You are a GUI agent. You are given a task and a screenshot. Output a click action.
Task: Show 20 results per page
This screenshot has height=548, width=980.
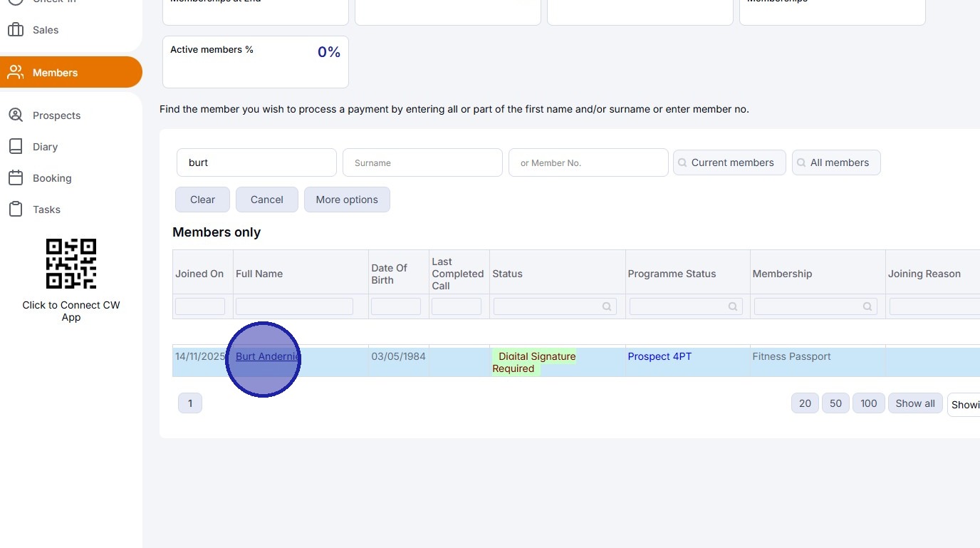[805, 403]
